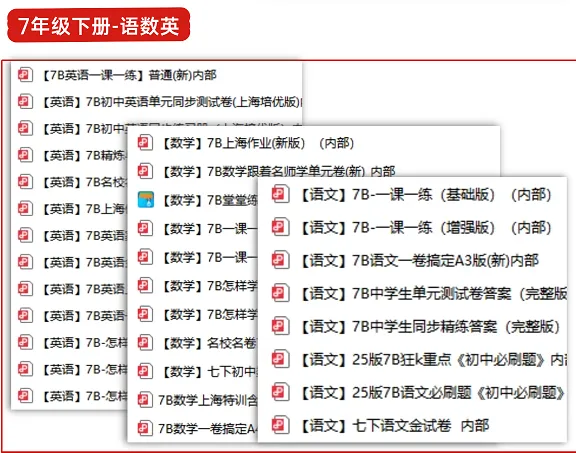The height and width of the screenshot is (453, 576).
Task: Open file 【数学】七下初中
Action: (x=209, y=372)
